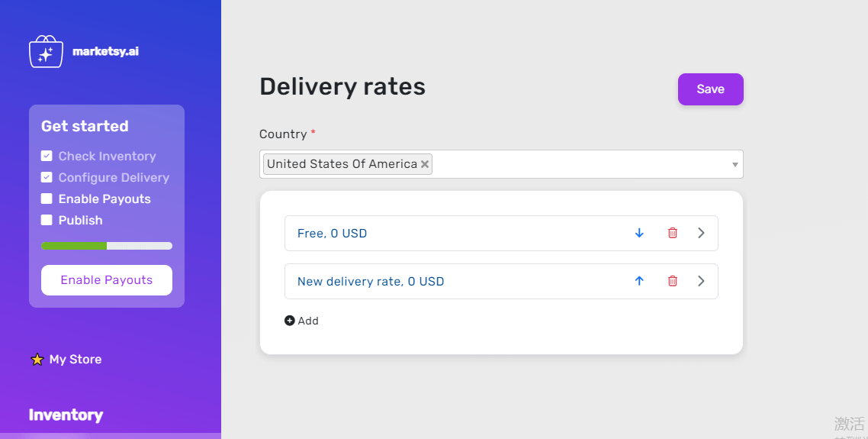
Task: Expand the New delivery rate chevron
Action: (x=702, y=281)
